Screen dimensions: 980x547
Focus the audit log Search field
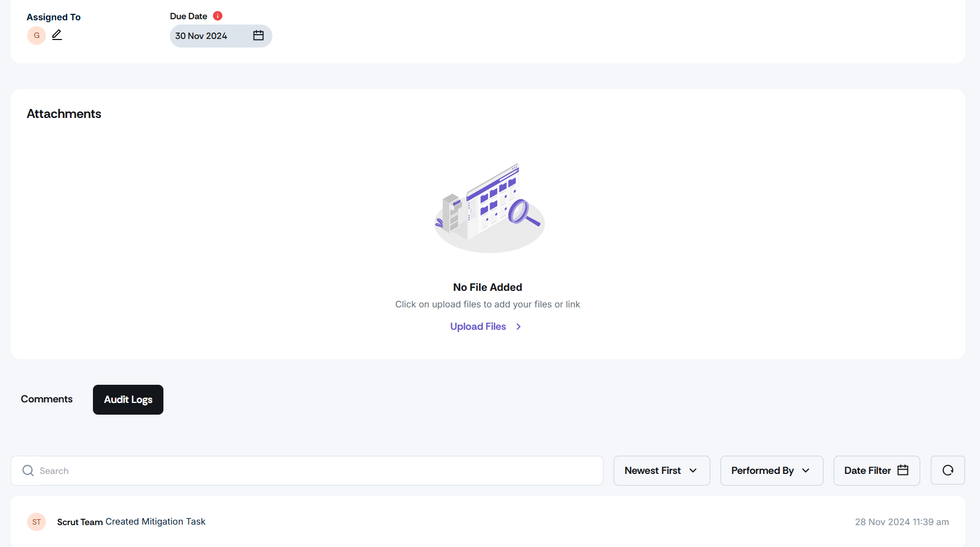tap(307, 471)
